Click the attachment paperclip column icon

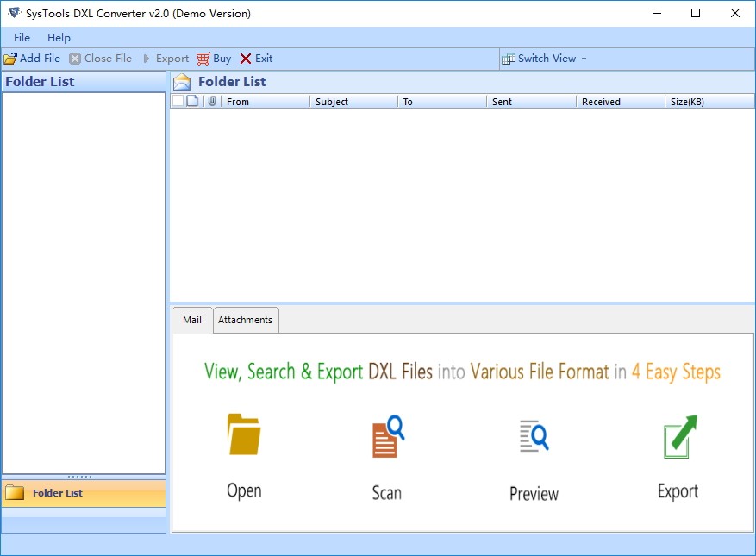click(212, 101)
